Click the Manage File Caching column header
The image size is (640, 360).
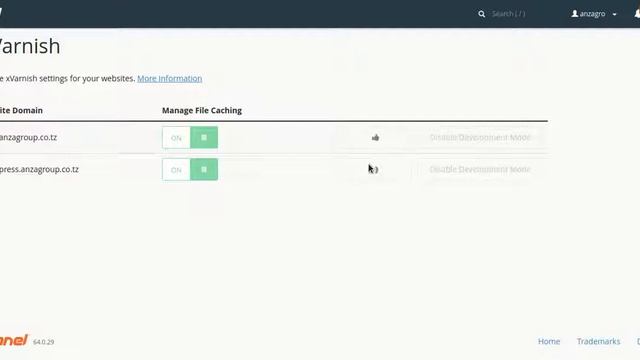(x=202, y=111)
